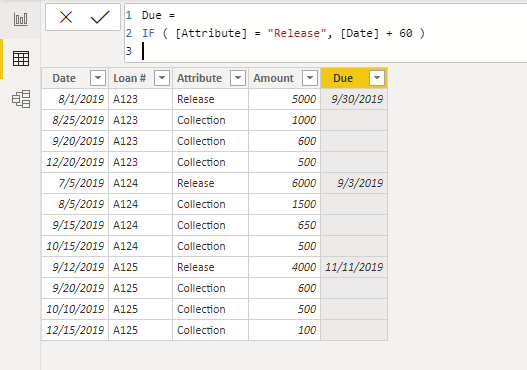This screenshot has height=370, width=527.
Task: Open Attribute column filter dropdown
Action: (238, 78)
